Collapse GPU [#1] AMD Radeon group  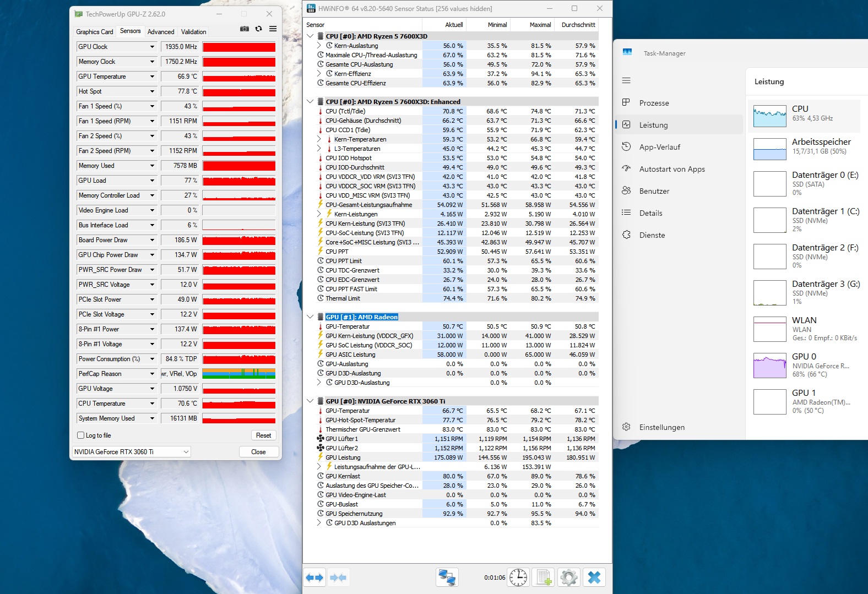point(310,317)
